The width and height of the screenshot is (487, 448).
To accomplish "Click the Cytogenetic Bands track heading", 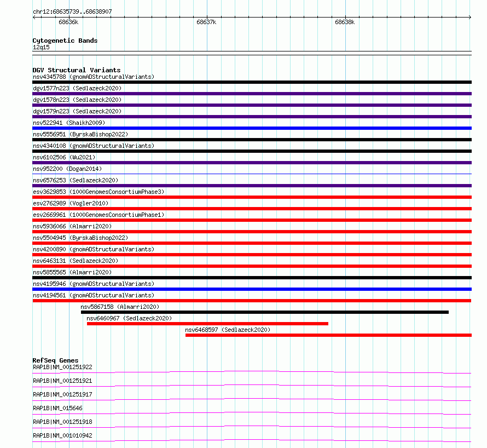I will pyautogui.click(x=65, y=41).
